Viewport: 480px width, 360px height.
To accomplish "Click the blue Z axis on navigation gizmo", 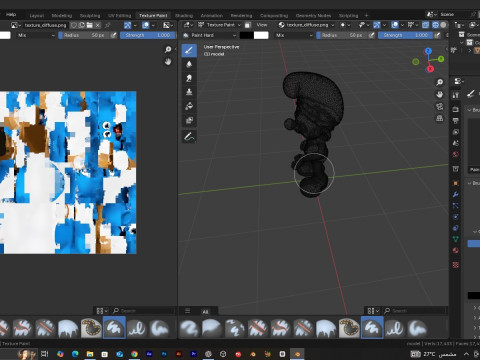I will coord(428,51).
